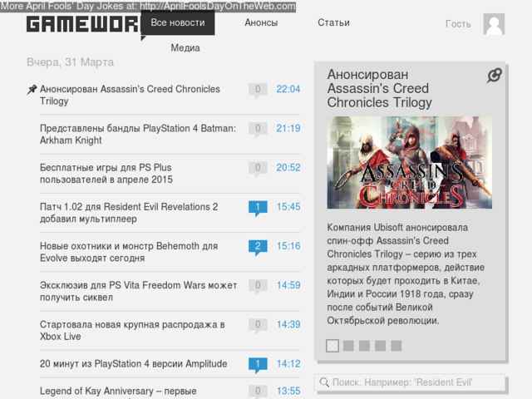Click featured card title Assassin's Creed Chronicles Trilogy
The width and height of the screenshot is (532, 399).
(379, 89)
